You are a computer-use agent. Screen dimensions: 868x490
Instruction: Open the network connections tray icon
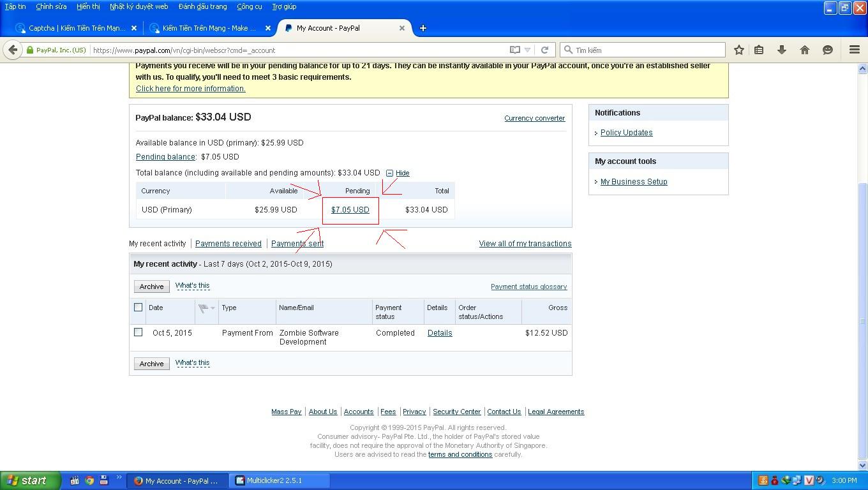pos(797,480)
